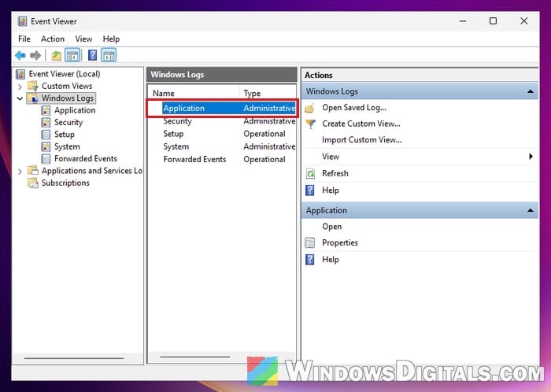Toggle the Show/Hide Action Pane toolbar icon
551x392 pixels.
(x=109, y=56)
